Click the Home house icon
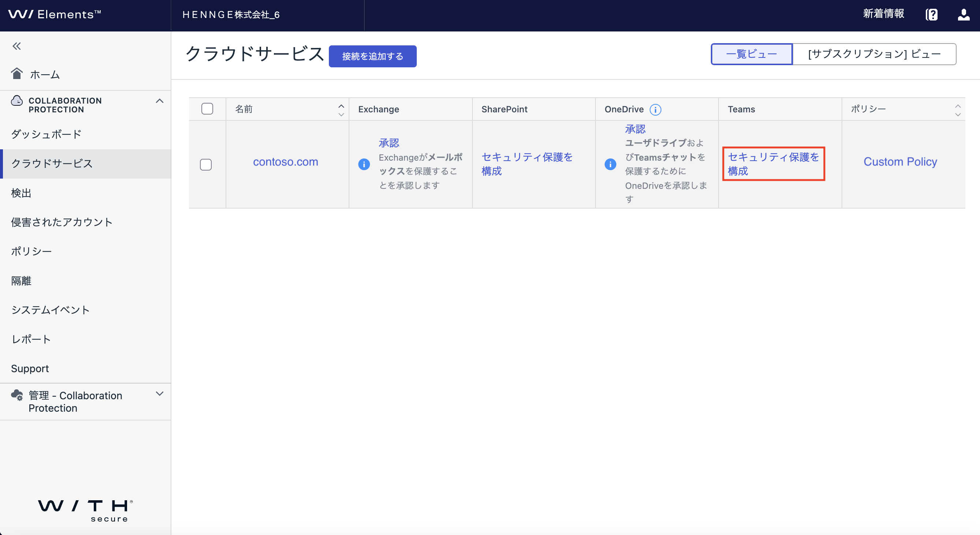 pyautogui.click(x=17, y=74)
